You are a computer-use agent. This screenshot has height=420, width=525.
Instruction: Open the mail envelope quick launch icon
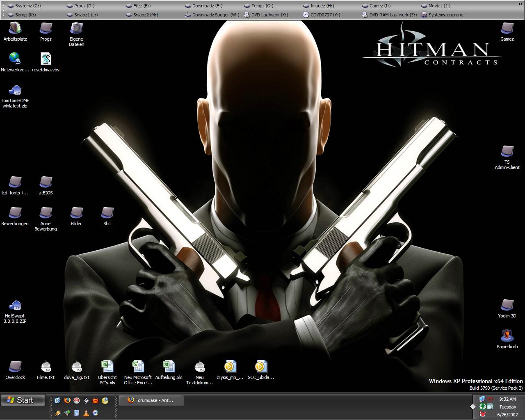point(95,400)
